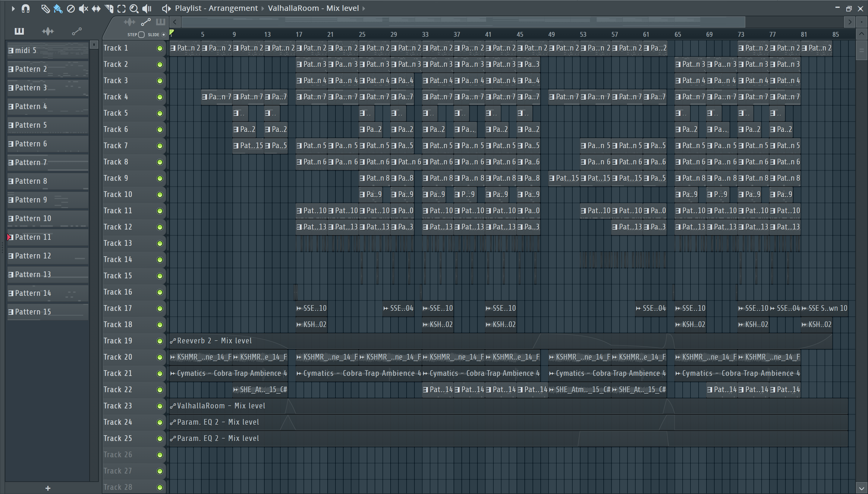Select the Delete tool
This screenshot has height=494, width=868.
tap(71, 8)
